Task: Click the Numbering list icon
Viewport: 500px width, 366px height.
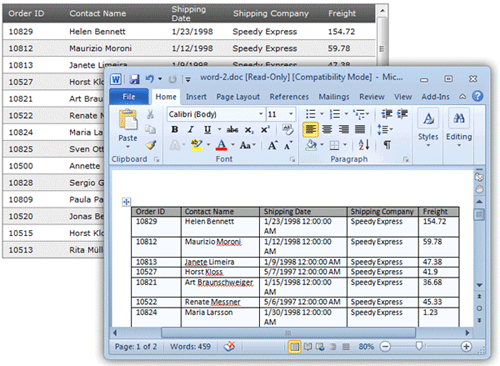Action: [x=335, y=114]
